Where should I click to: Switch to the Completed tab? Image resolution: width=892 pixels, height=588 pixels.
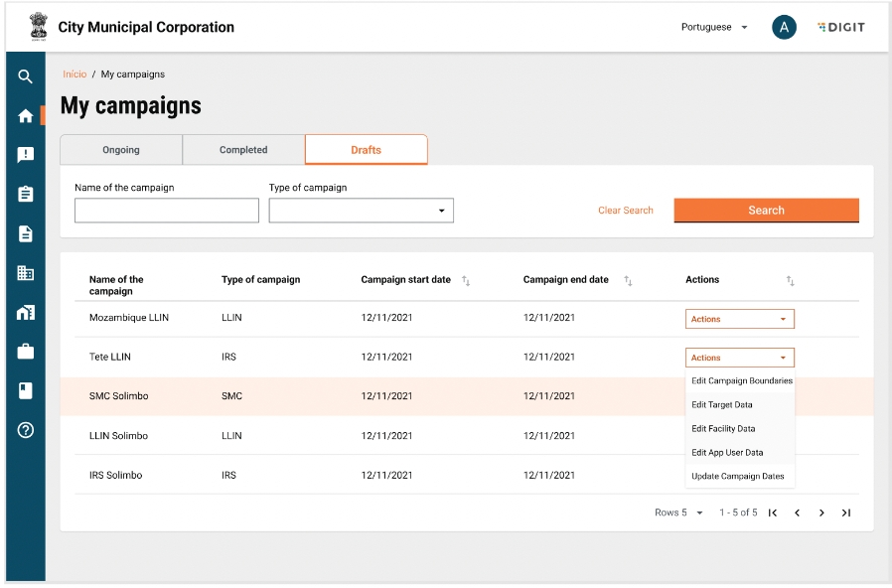tap(243, 150)
